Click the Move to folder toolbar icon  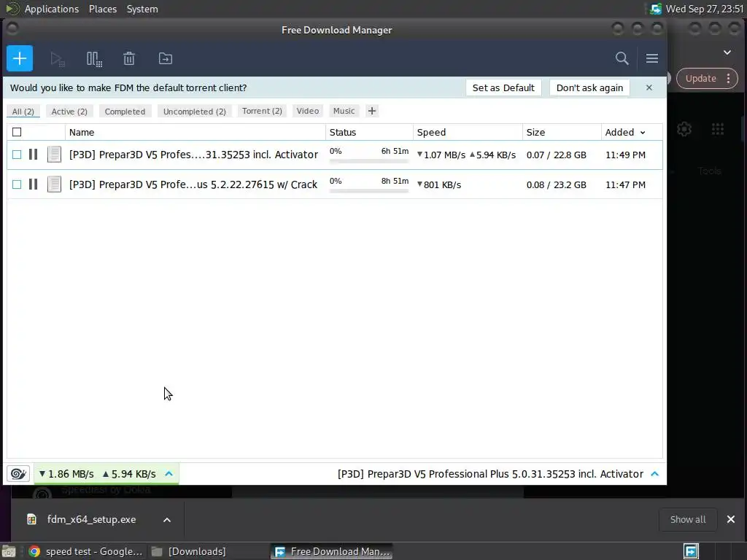(x=166, y=58)
